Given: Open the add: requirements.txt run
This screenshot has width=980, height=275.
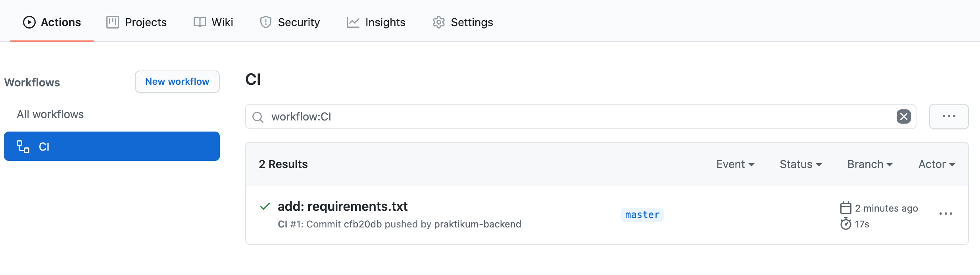Looking at the screenshot, I should 343,206.
